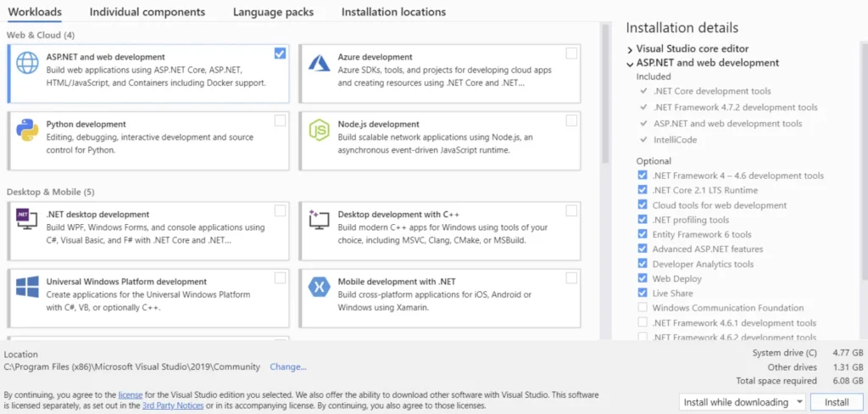Click the ASP.NET globe workload icon

[27, 63]
